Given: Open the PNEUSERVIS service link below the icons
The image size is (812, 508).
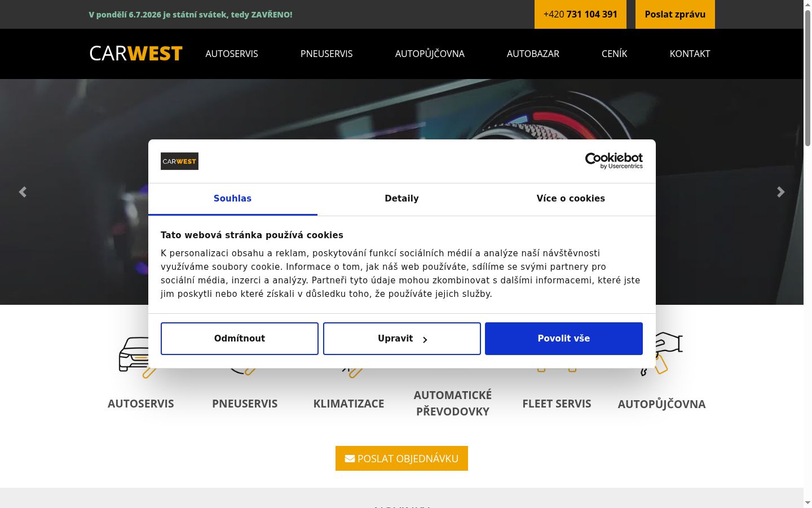Looking at the screenshot, I should tap(245, 404).
